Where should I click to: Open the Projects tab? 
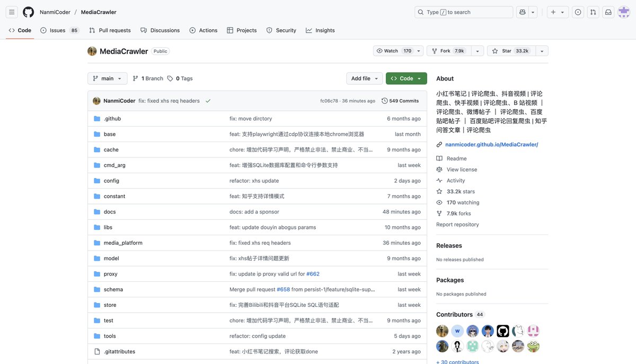coord(242,30)
